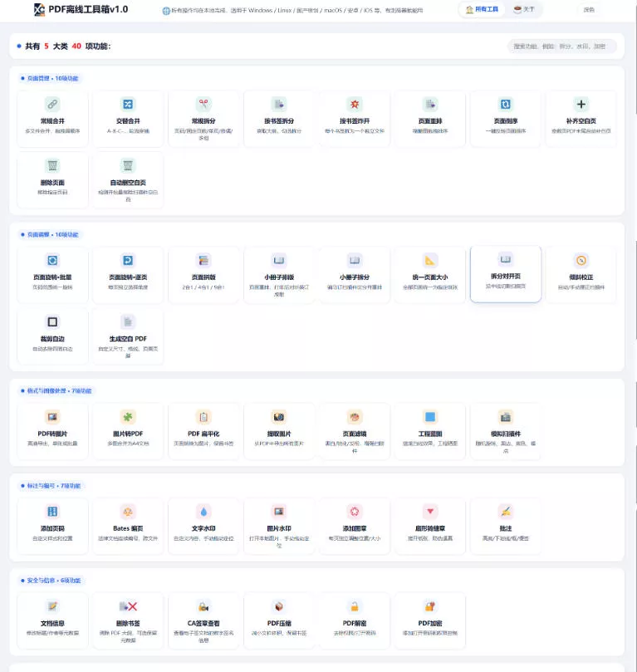Open the 页面旋转·逐页 tool

click(x=128, y=275)
